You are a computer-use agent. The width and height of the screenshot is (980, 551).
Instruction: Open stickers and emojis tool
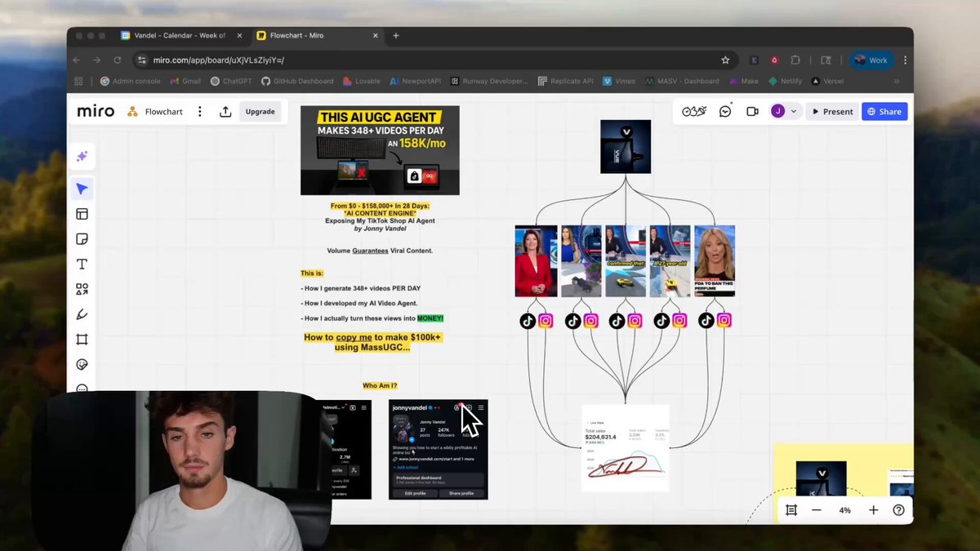point(82,364)
